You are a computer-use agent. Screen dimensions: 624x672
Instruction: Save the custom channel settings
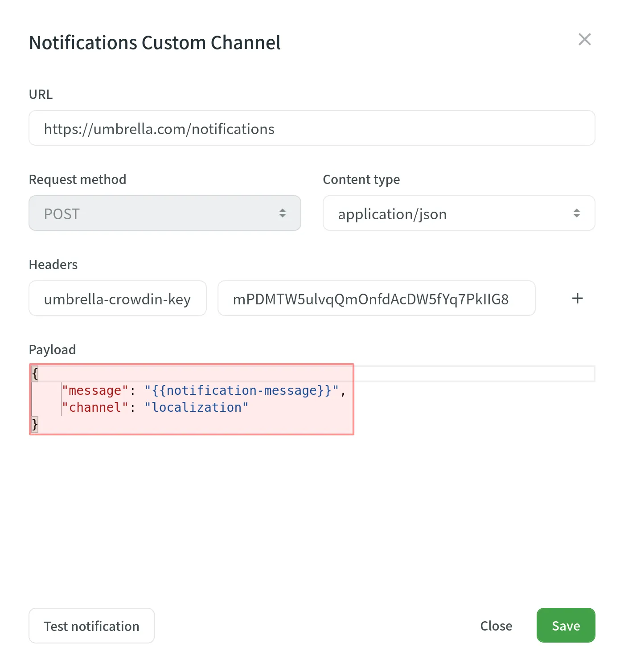566,626
